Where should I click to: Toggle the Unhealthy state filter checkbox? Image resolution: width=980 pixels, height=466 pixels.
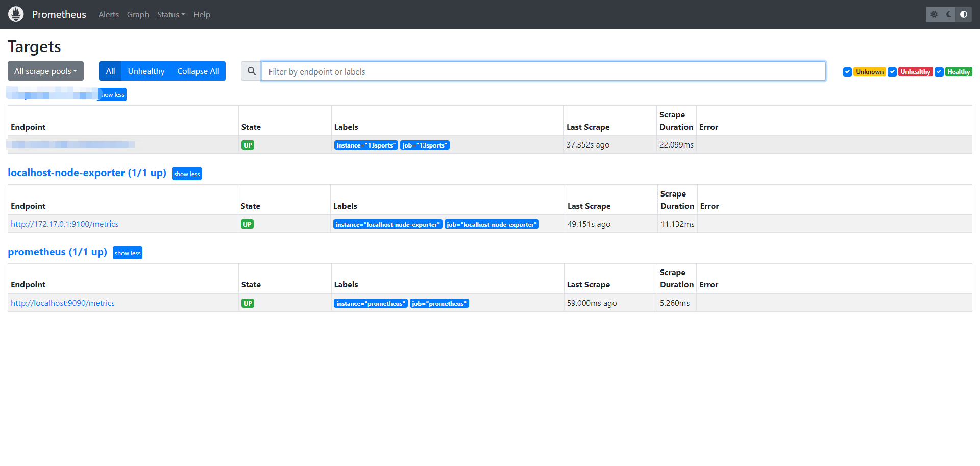[x=892, y=72]
